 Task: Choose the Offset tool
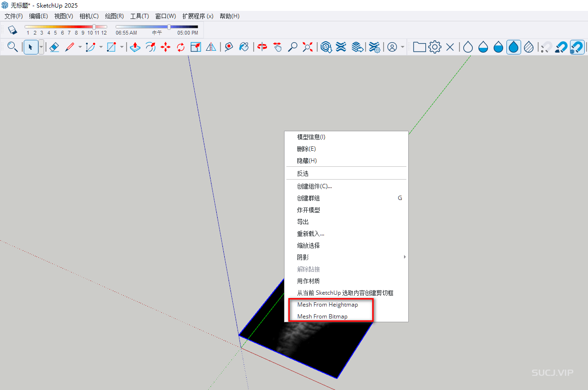click(150, 47)
